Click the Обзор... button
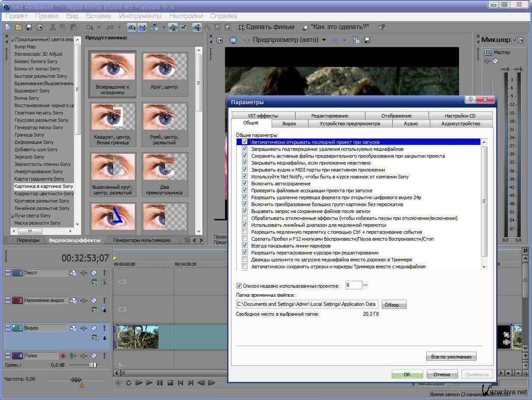 point(393,305)
